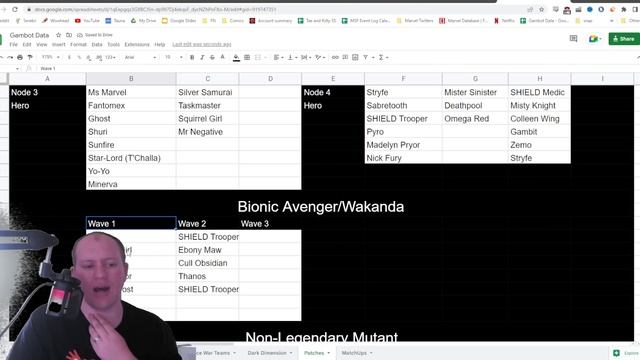Open the comment history icon
The height and width of the screenshot is (360, 640).
(x=573, y=39)
